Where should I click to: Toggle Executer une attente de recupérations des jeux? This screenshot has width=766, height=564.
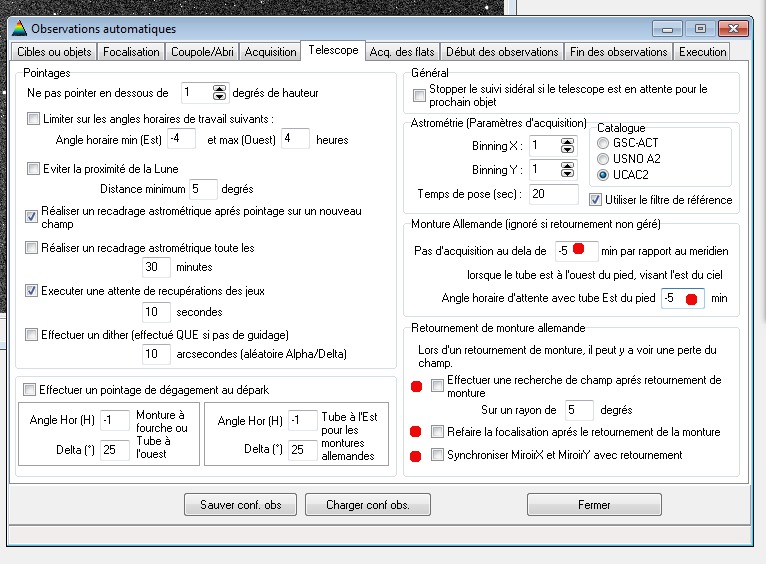click(x=31, y=291)
